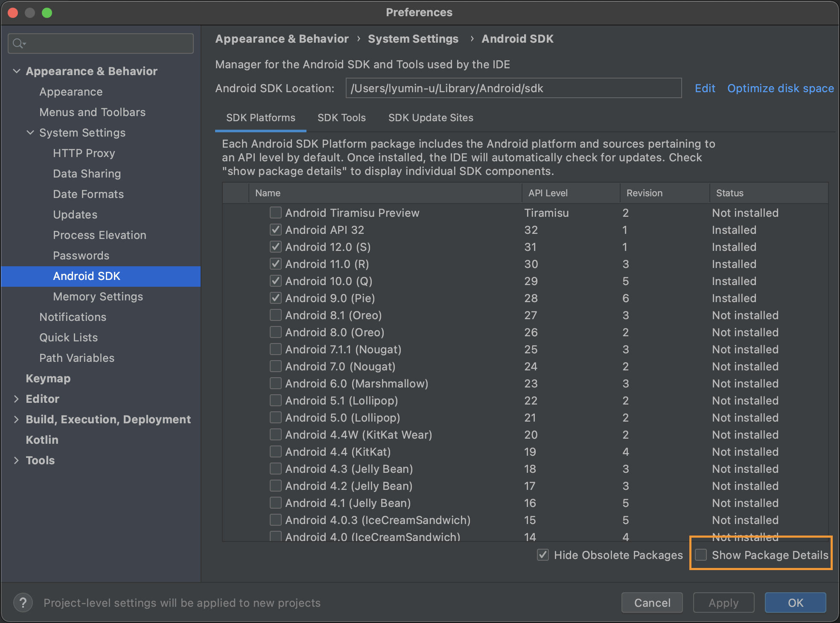Open Date Formats settings
840x623 pixels.
click(x=88, y=194)
